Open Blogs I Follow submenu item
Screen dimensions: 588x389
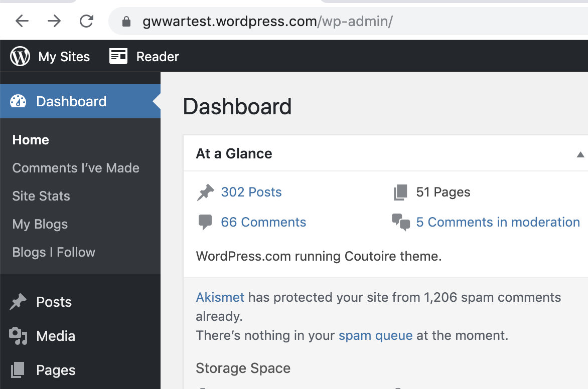(54, 252)
